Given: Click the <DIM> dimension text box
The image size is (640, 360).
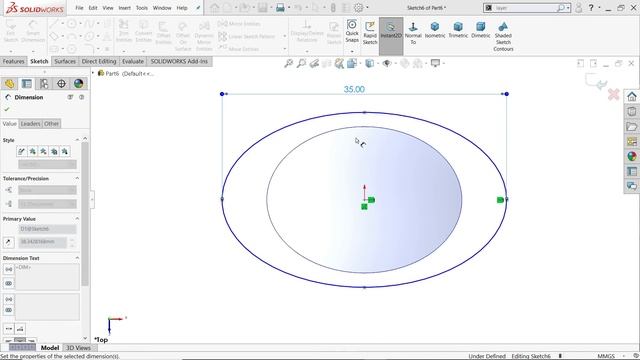Looking at the screenshot, I should [x=47, y=277].
